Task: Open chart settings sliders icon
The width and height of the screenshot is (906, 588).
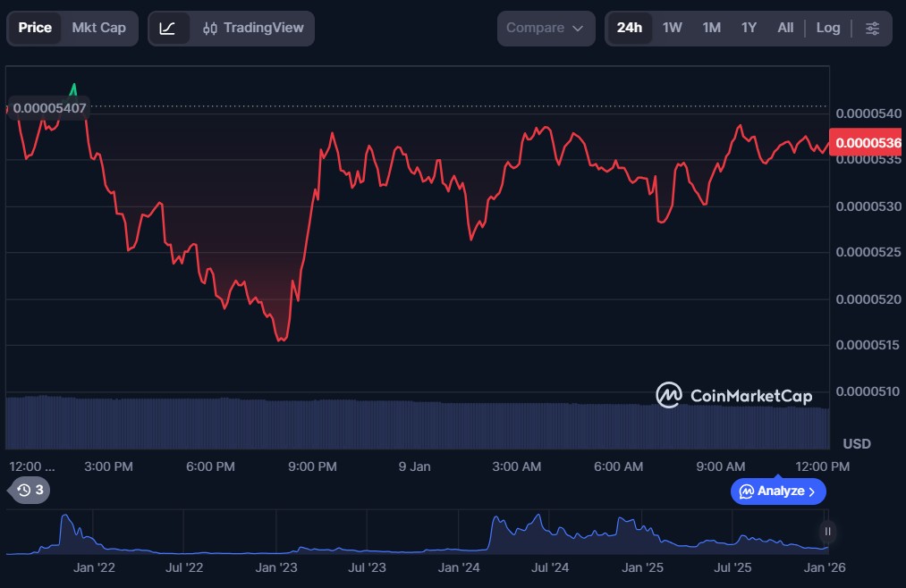Action: tap(872, 28)
